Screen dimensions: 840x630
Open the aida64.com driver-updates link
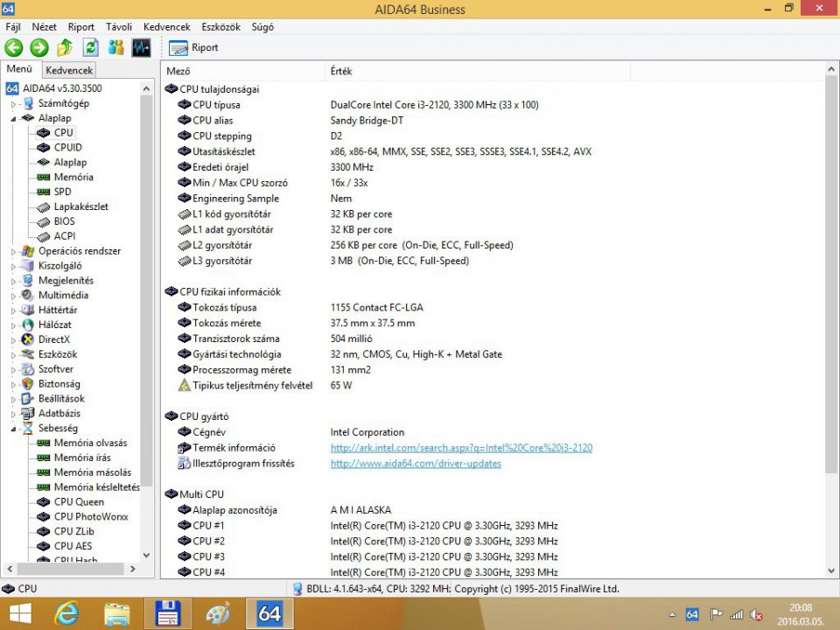tap(416, 464)
